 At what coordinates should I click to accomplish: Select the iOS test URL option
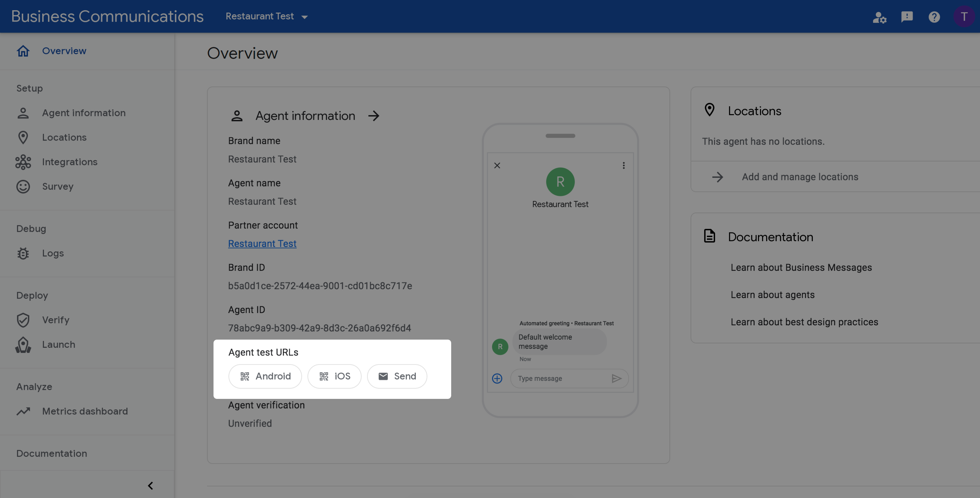334,376
